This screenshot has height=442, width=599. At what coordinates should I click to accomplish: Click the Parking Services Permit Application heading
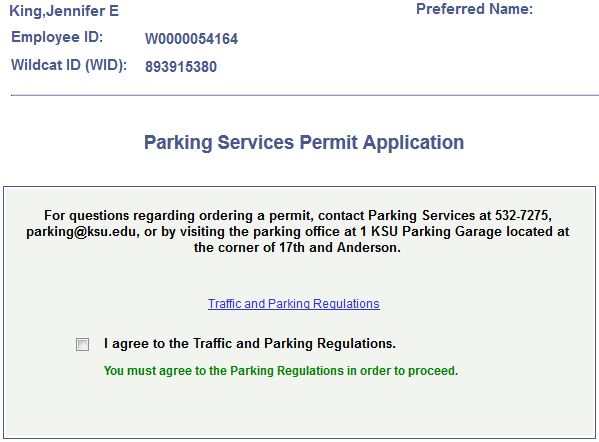click(x=304, y=143)
